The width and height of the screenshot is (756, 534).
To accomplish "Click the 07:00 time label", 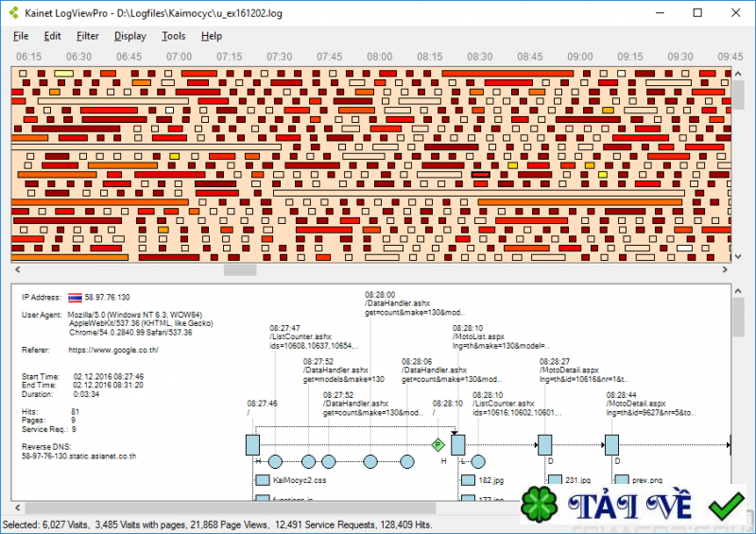I will [180, 57].
